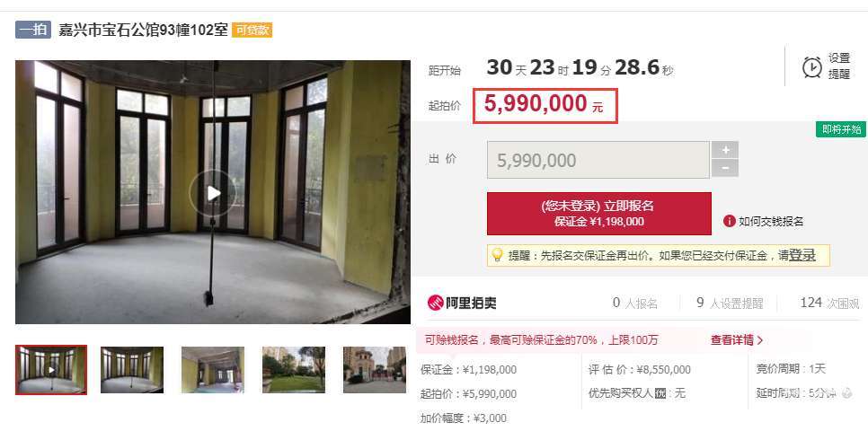This screenshot has height=440, width=868.
Task: Open 查看详情 details link
Action: point(737,339)
